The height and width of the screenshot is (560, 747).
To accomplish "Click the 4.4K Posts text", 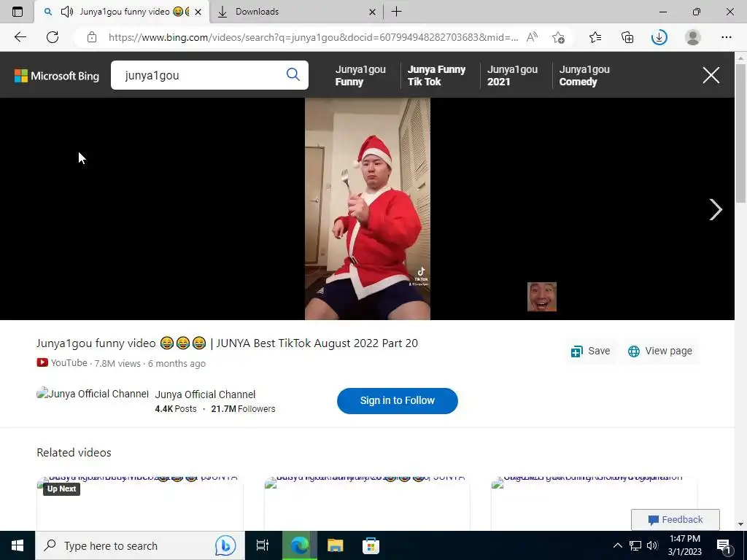I will pos(175,409).
